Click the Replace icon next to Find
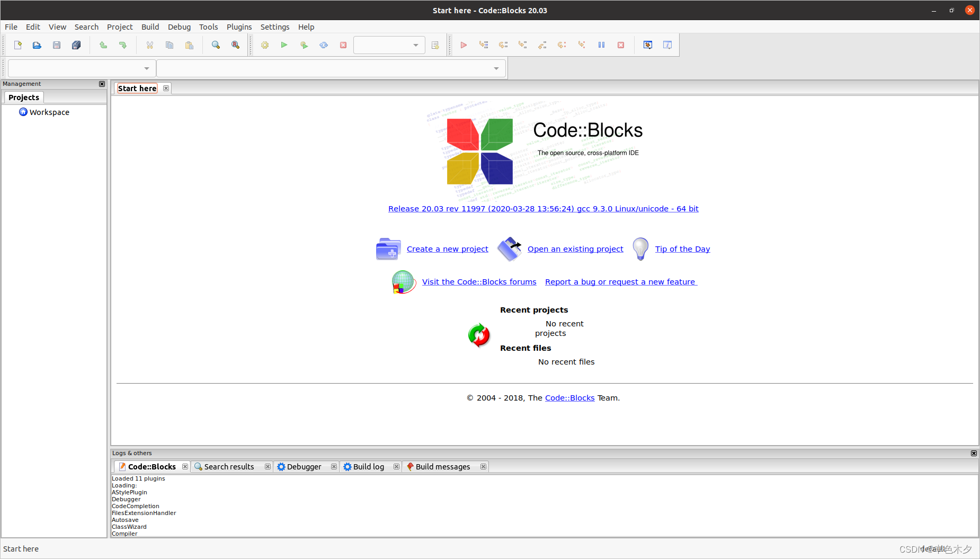980x559 pixels. click(x=235, y=45)
